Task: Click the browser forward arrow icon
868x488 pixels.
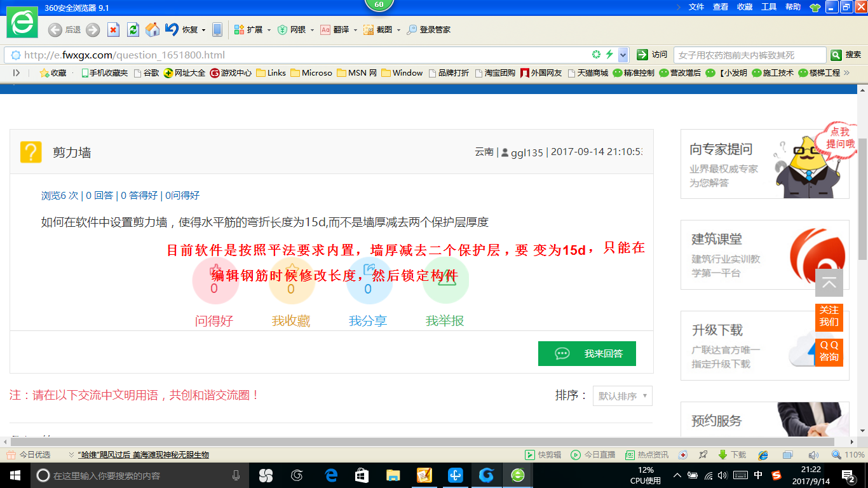Action: [x=93, y=29]
